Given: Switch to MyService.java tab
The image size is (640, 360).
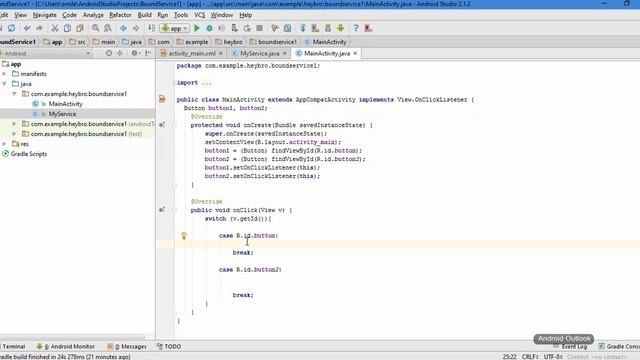Looking at the screenshot, I should point(260,53).
